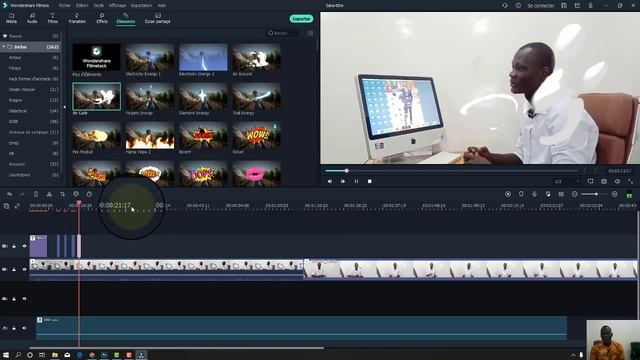The height and width of the screenshot is (360, 640).
Task: Click the preview progress bar
Action: 451,171
